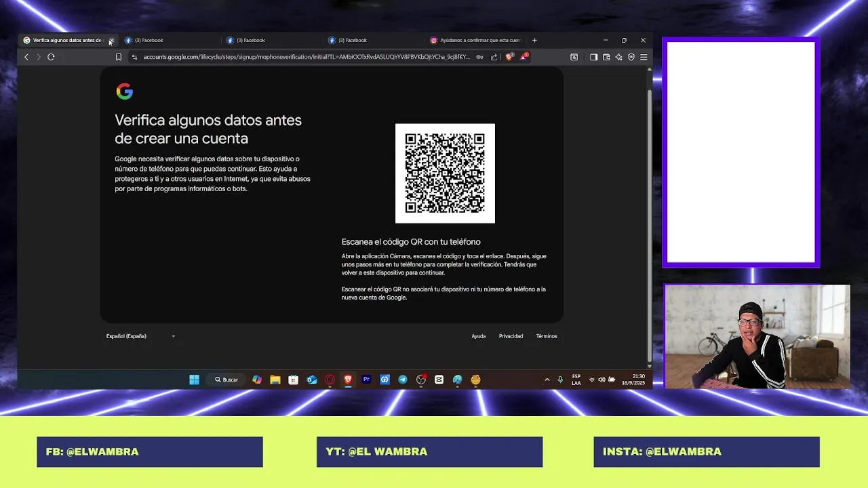
Task: Open the Brave hamburger main menu
Action: (x=644, y=57)
